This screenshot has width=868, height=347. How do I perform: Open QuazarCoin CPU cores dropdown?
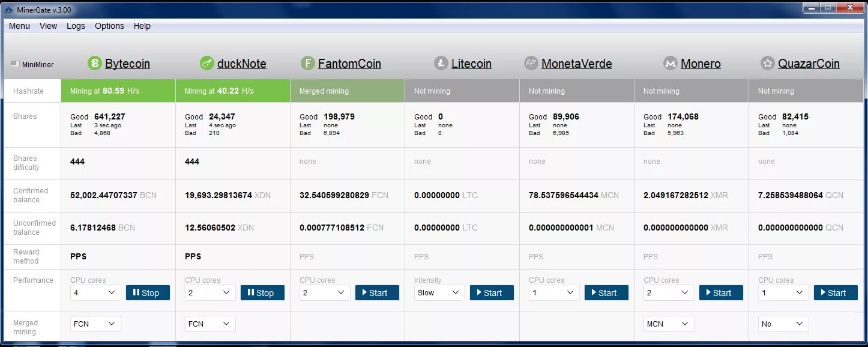[x=783, y=292]
